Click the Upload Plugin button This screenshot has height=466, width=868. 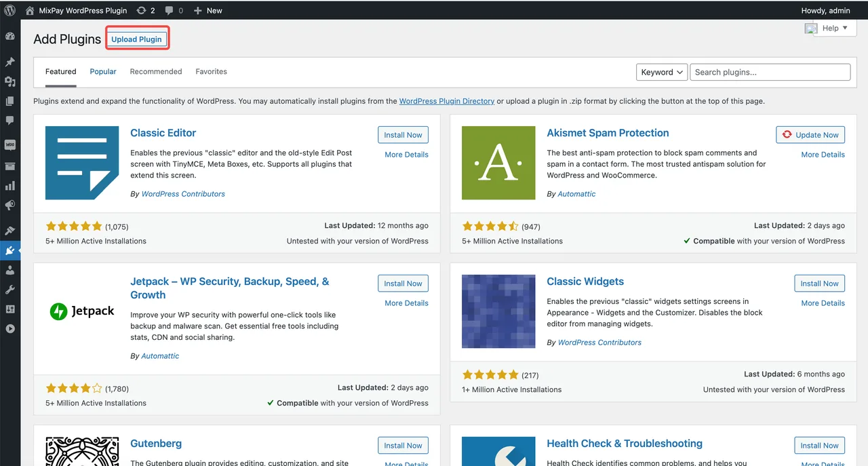pyautogui.click(x=137, y=39)
